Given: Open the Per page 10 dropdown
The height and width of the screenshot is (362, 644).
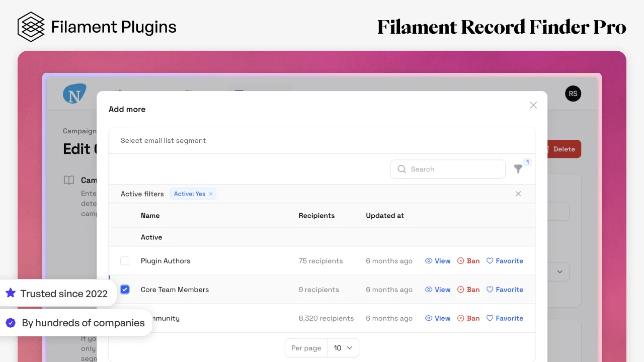Looking at the screenshot, I should 343,348.
